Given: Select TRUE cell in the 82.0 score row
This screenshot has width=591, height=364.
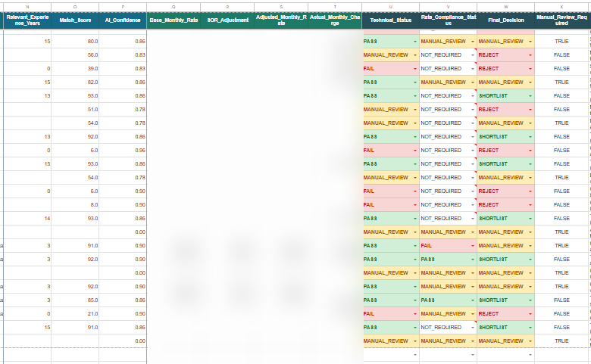Looking at the screenshot, I should coord(561,82).
